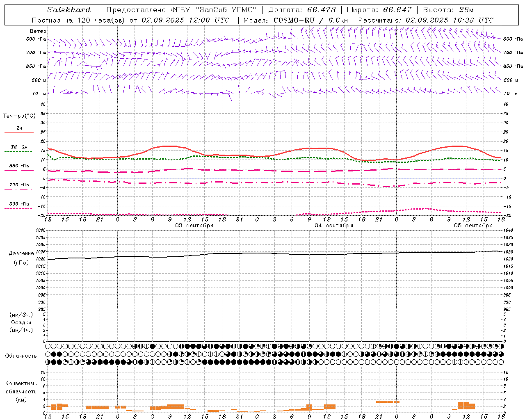
Task: Click the green dotted dew point curve
Action: [274, 158]
